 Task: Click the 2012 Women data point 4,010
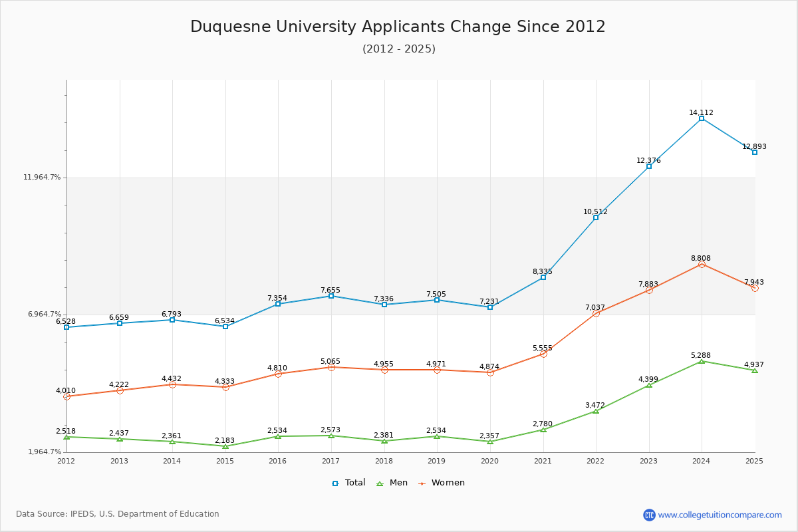pos(66,396)
